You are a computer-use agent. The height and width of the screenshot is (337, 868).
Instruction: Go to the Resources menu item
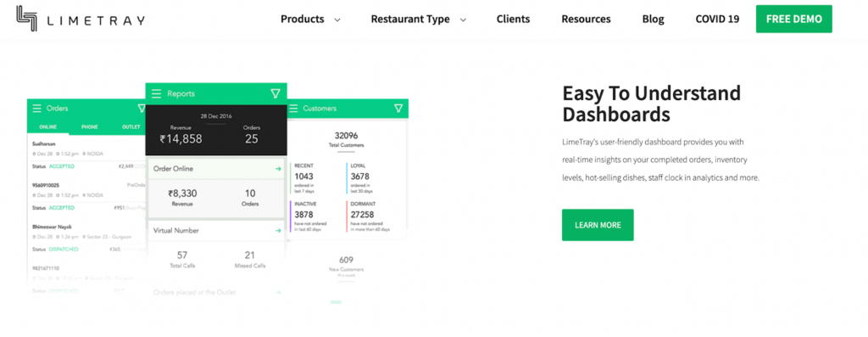(x=586, y=19)
